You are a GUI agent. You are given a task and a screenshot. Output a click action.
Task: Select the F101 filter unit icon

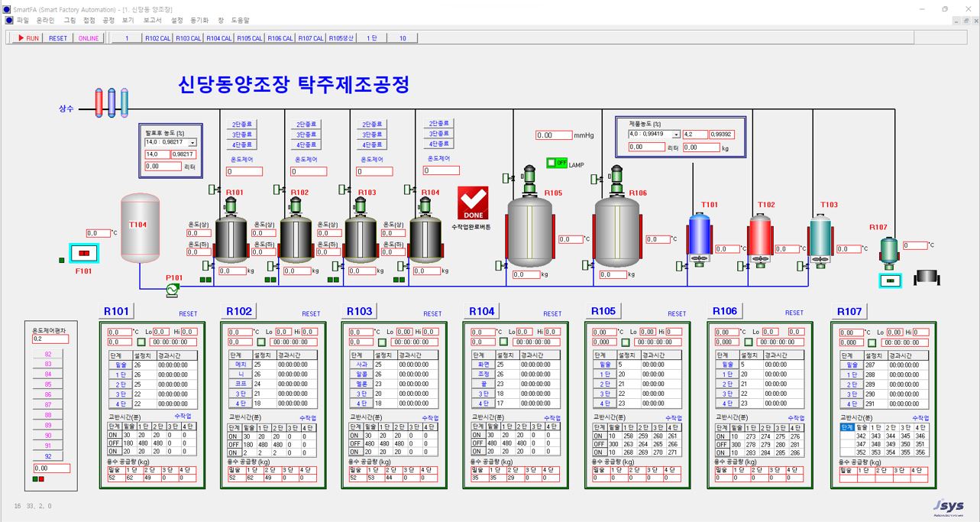84,254
